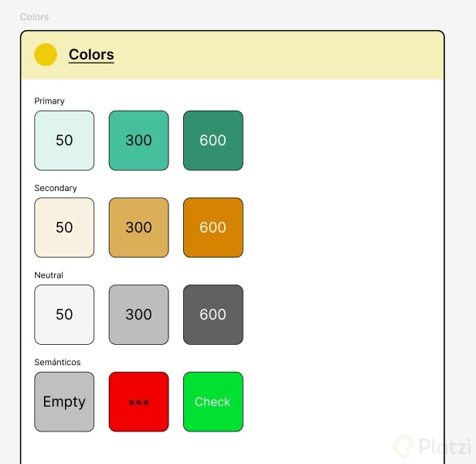This screenshot has width=476, height=464.
Task: Click the underlined Colors heading
Action: [91, 55]
